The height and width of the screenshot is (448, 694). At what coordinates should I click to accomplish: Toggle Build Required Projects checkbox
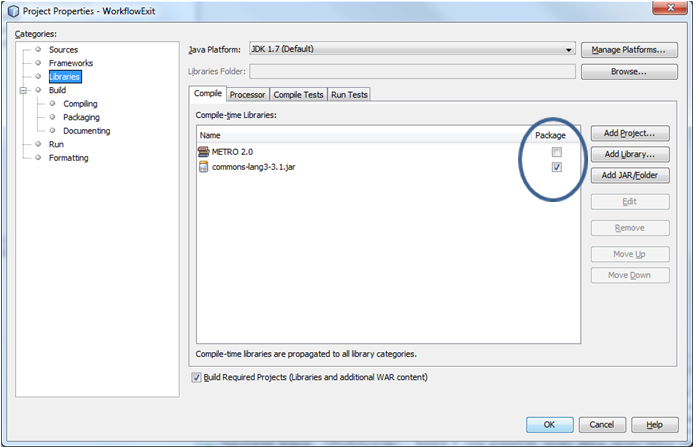tap(196, 377)
